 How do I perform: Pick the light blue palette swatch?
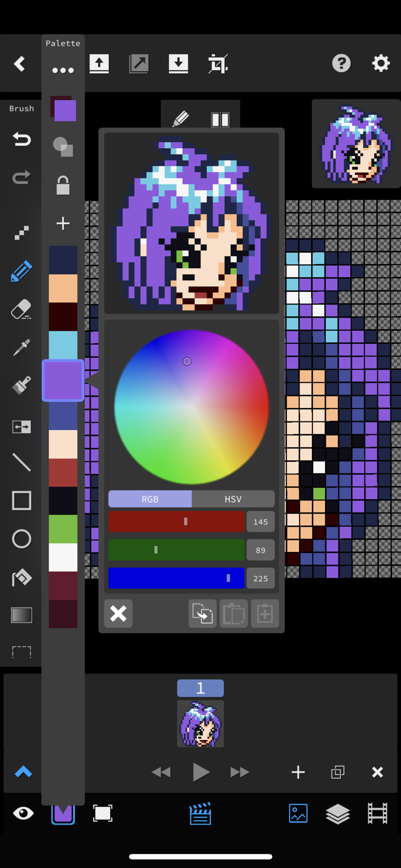63,345
